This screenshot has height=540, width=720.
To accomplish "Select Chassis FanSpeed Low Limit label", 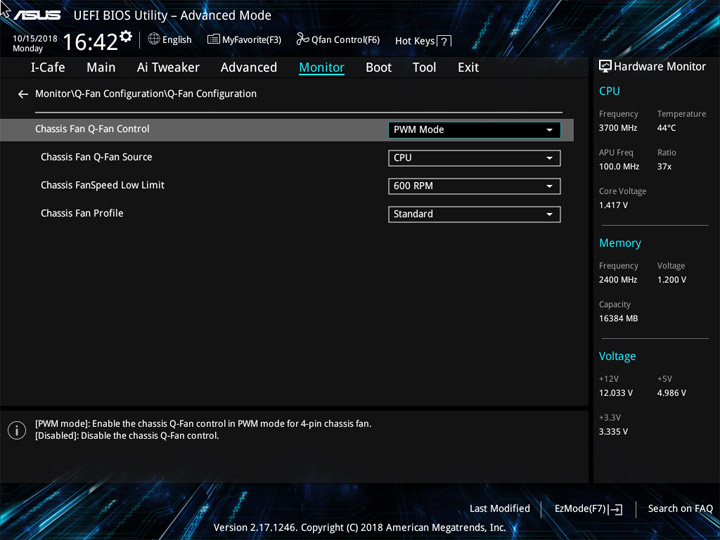I will point(102,185).
